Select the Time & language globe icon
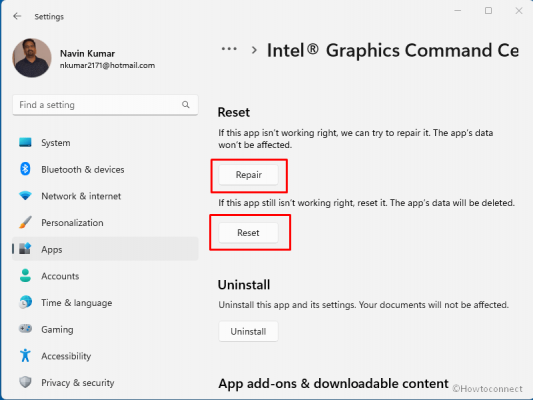Image resolution: width=533 pixels, height=400 pixels. (x=25, y=302)
